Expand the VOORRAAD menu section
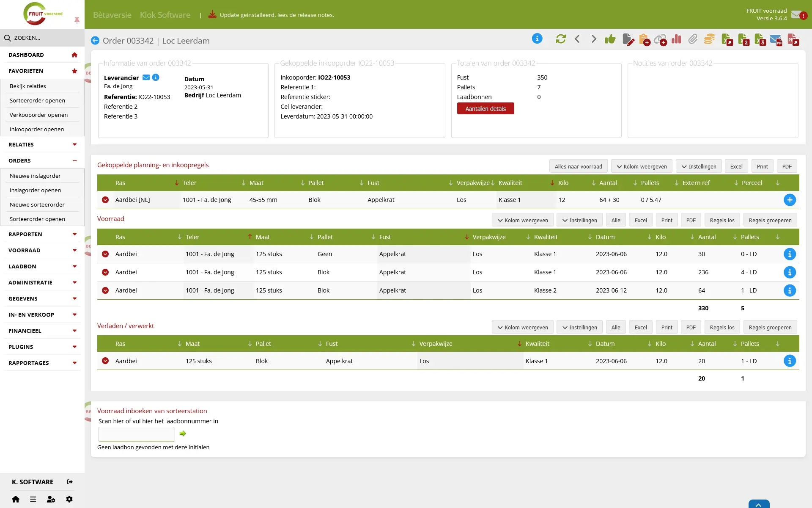Screen dimensions: 812x508 pos(42,250)
